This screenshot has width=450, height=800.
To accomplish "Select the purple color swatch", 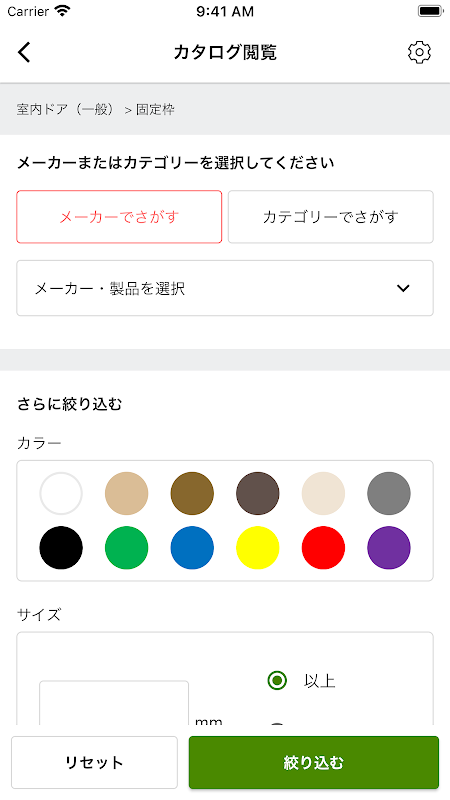I will (x=389, y=547).
